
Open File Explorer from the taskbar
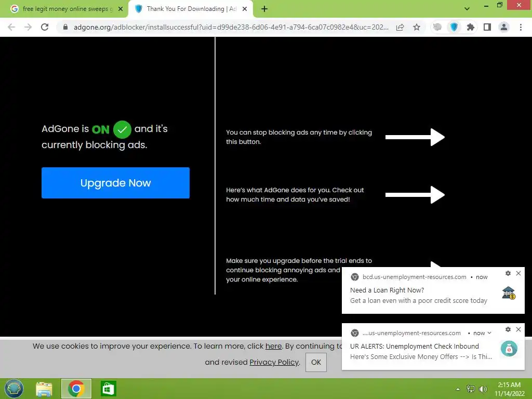pos(44,389)
